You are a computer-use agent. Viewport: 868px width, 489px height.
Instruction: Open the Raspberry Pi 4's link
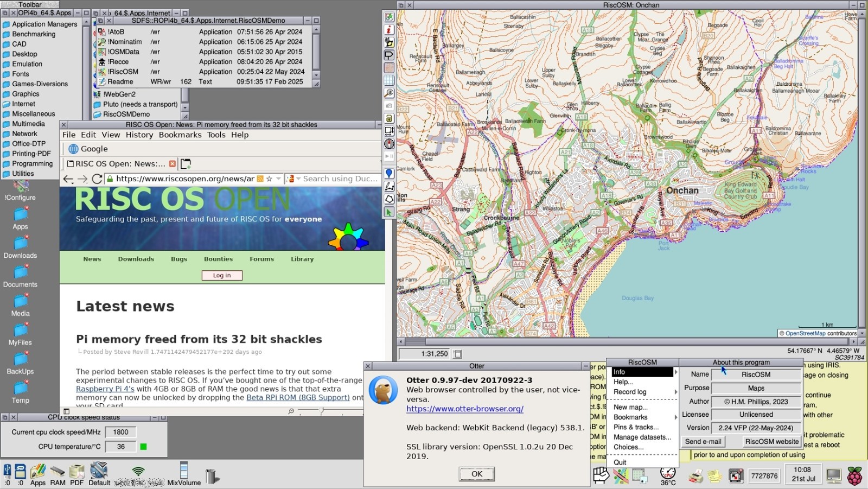click(x=105, y=389)
